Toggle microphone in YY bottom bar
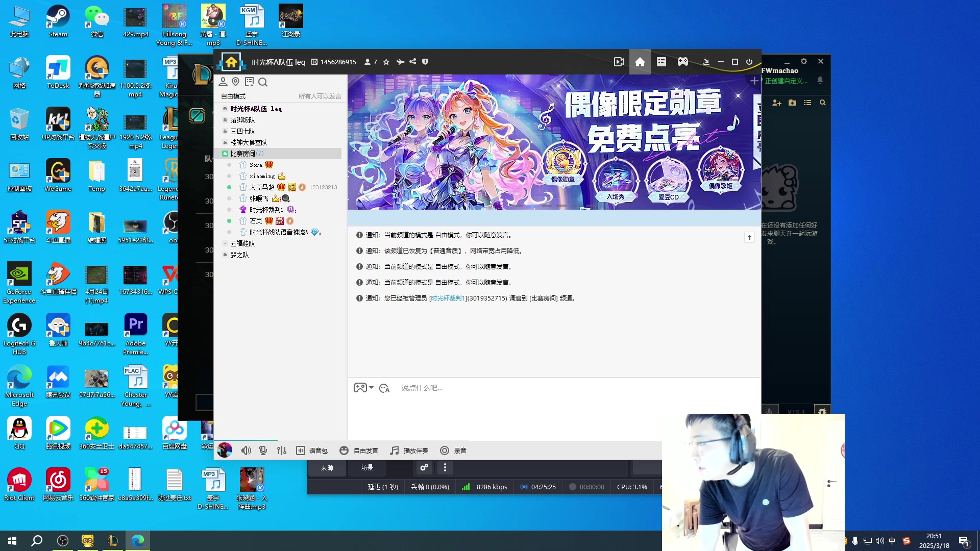The width and height of the screenshot is (980, 551). pos(263,450)
